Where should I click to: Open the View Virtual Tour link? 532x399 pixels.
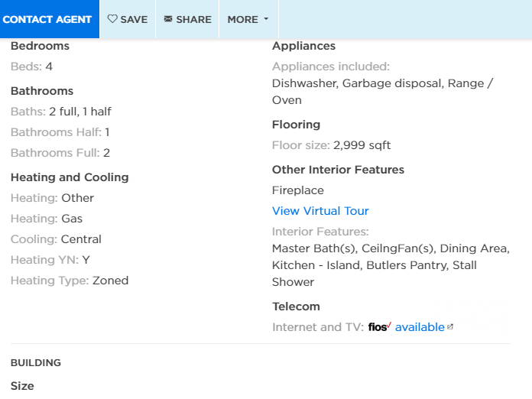click(320, 211)
